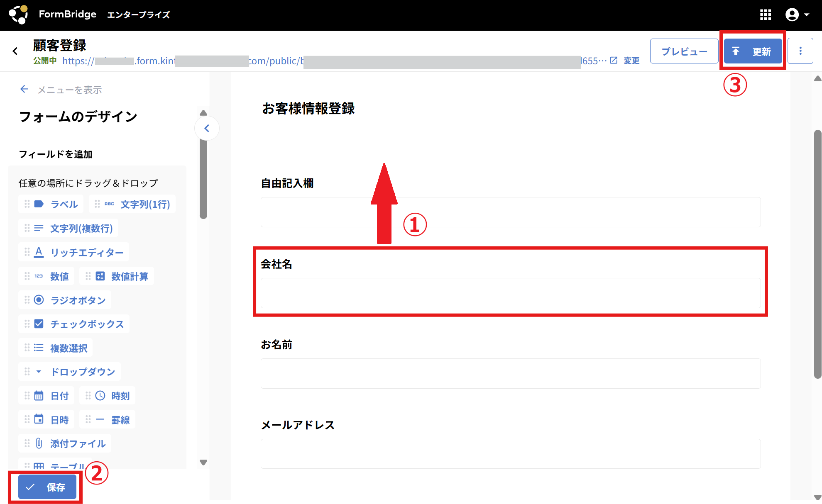Screen dimensions: 822x504
Task: Click the 会社名 field label
Action: [x=276, y=264]
